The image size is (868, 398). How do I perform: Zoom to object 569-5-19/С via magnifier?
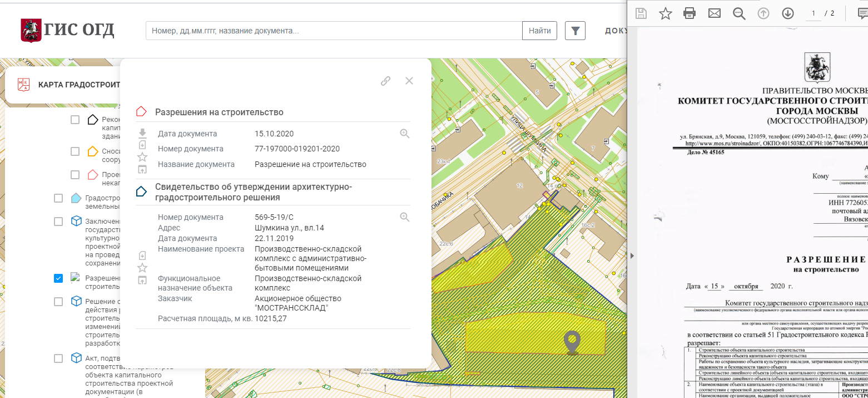point(405,217)
